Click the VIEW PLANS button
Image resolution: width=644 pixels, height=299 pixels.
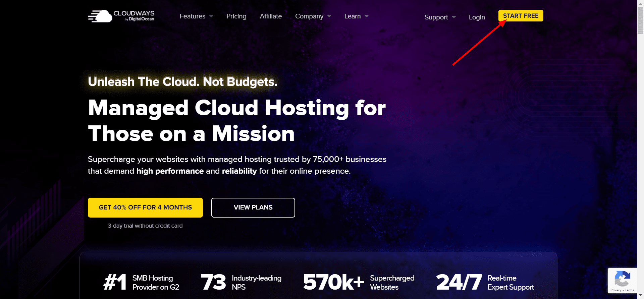[x=253, y=207]
